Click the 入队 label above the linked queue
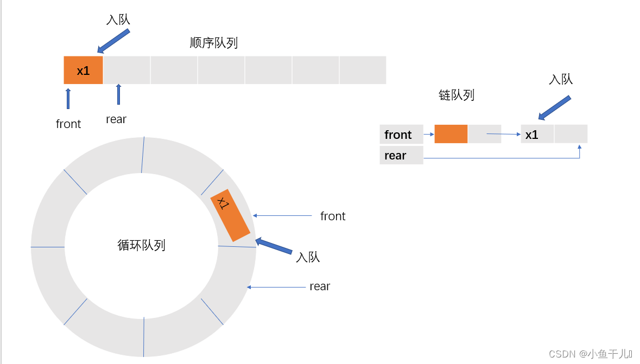This screenshot has height=364, width=640. pos(561,79)
